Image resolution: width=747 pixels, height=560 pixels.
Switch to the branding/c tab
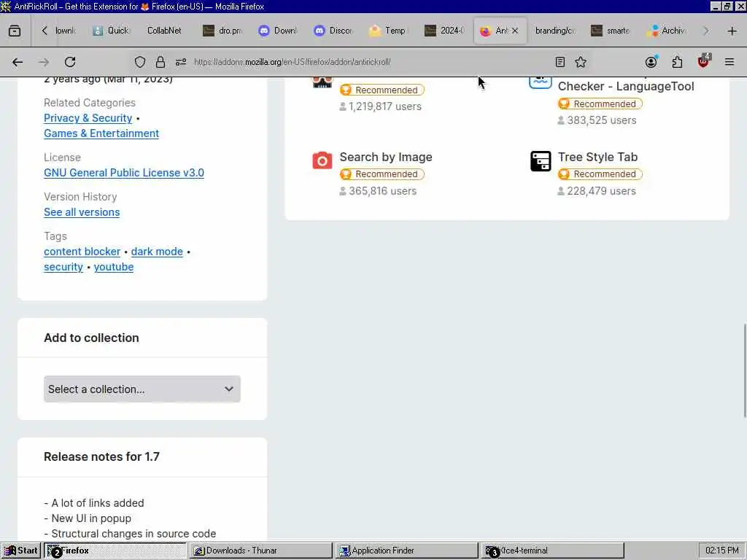tap(555, 31)
